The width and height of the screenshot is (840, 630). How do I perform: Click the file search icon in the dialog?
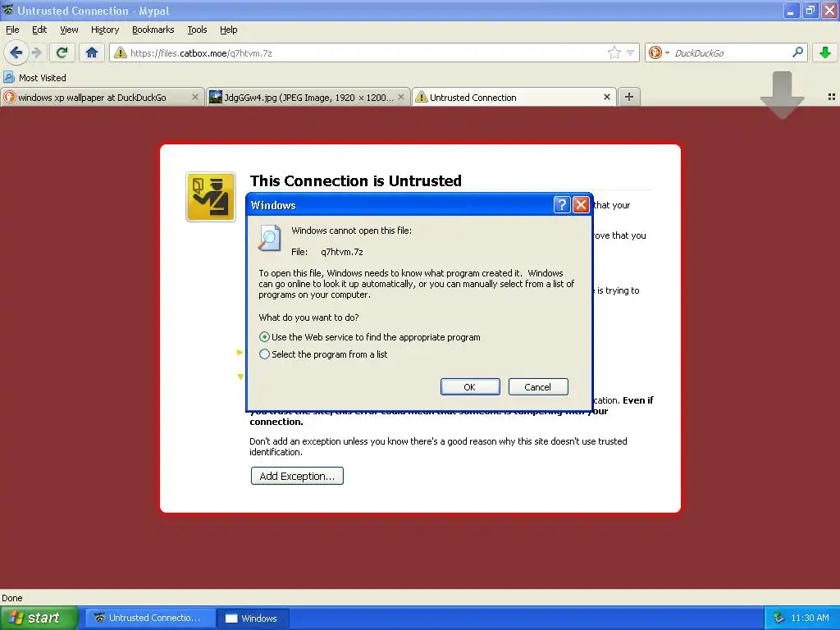[269, 238]
